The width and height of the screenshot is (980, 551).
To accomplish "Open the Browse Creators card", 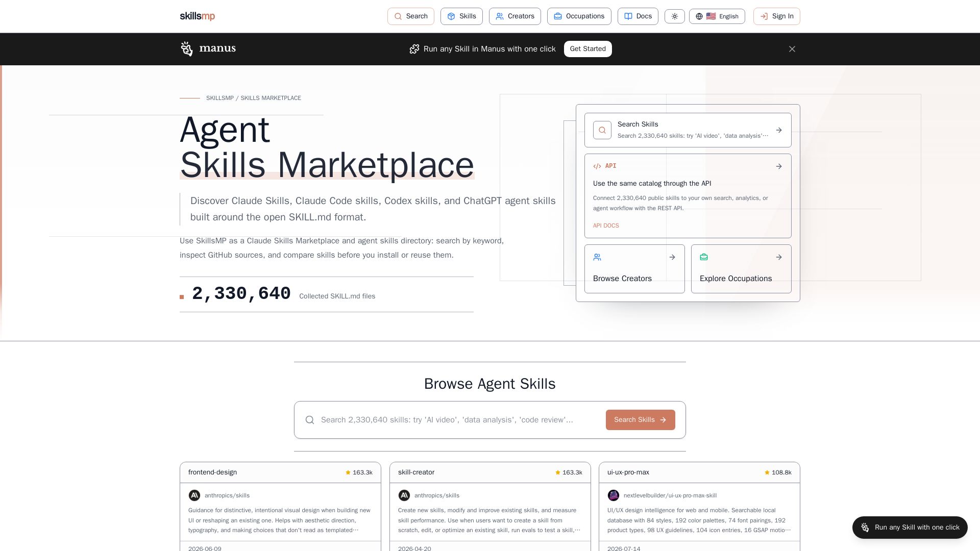I will (x=634, y=269).
